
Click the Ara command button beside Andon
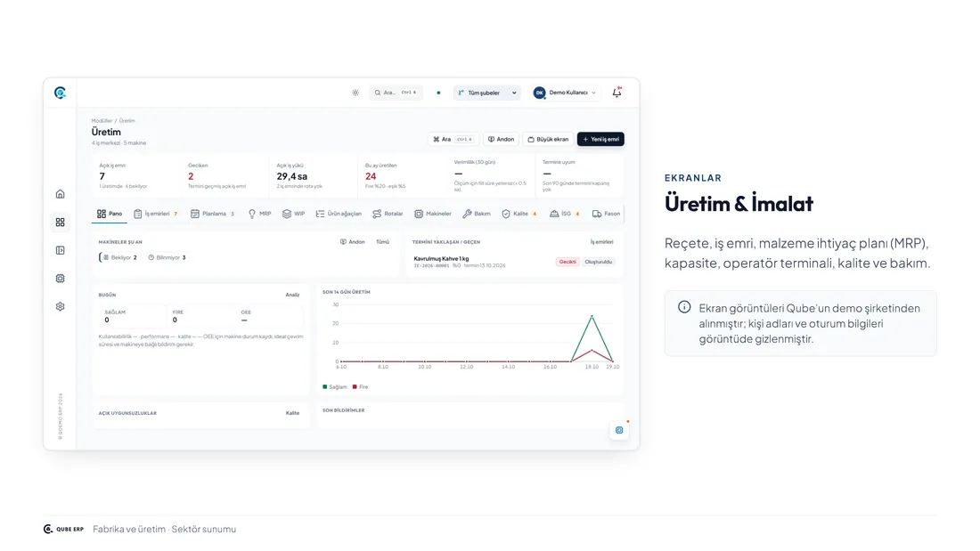click(x=453, y=140)
